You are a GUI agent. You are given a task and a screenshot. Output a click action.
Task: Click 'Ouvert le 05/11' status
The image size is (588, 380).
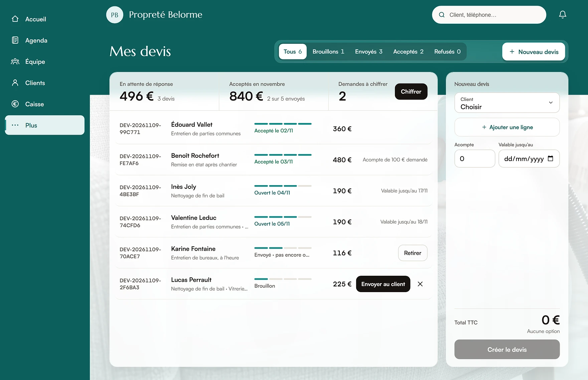pyautogui.click(x=272, y=224)
